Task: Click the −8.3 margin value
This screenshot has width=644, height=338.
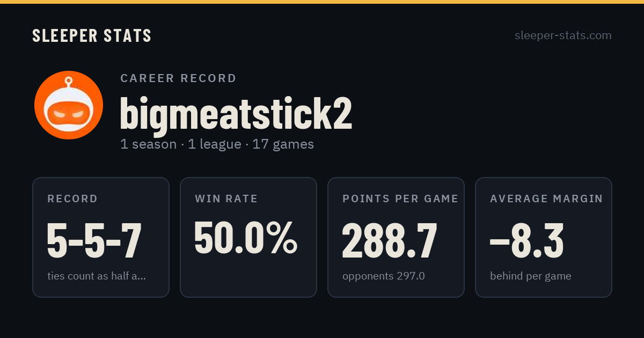Action: pyautogui.click(x=527, y=240)
